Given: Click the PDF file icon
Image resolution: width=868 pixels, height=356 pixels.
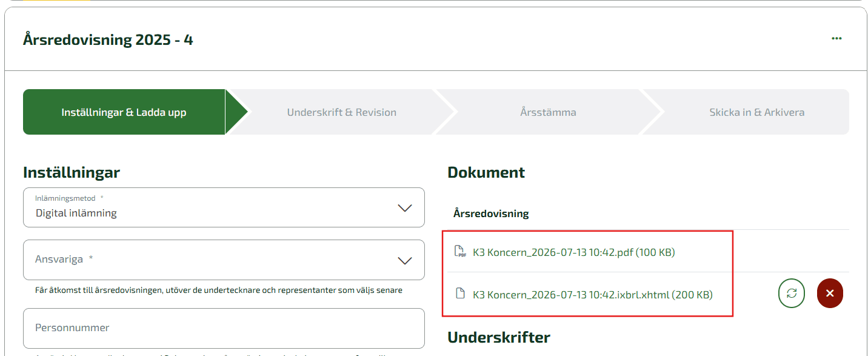Looking at the screenshot, I should 460,252.
